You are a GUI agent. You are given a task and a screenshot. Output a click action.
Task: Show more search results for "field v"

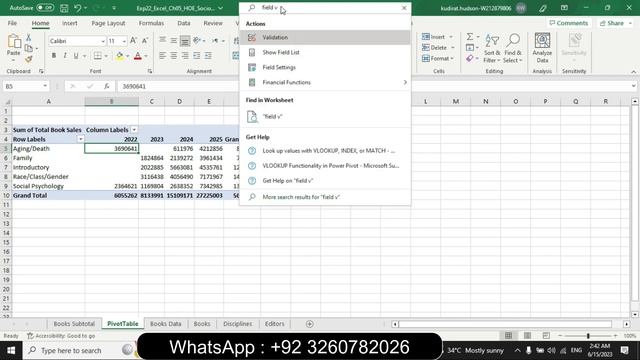click(325, 197)
